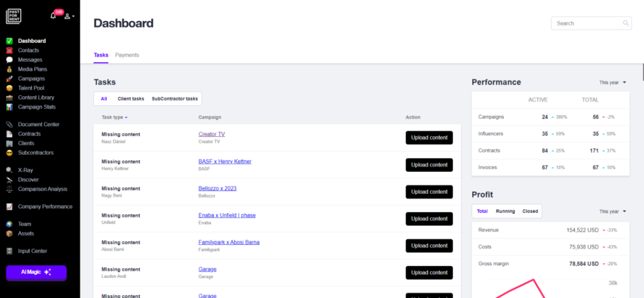Screen dimensions: 644x298
Task: Click into the Search input field
Action: (x=588, y=23)
